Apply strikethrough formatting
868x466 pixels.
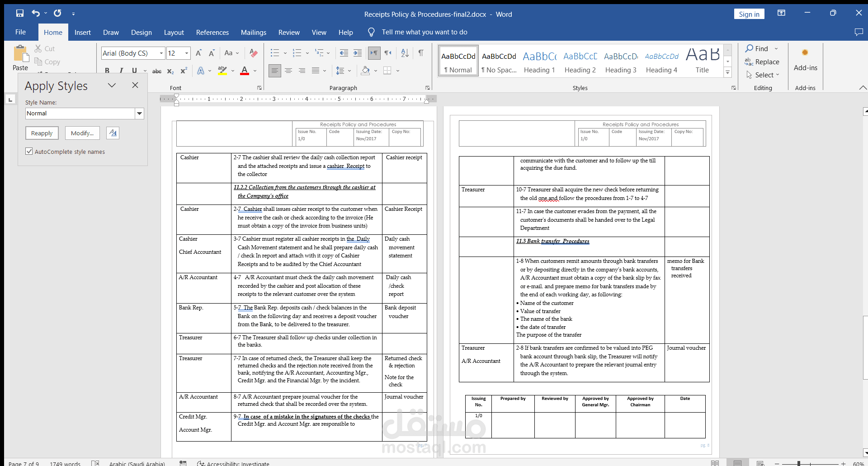click(157, 71)
